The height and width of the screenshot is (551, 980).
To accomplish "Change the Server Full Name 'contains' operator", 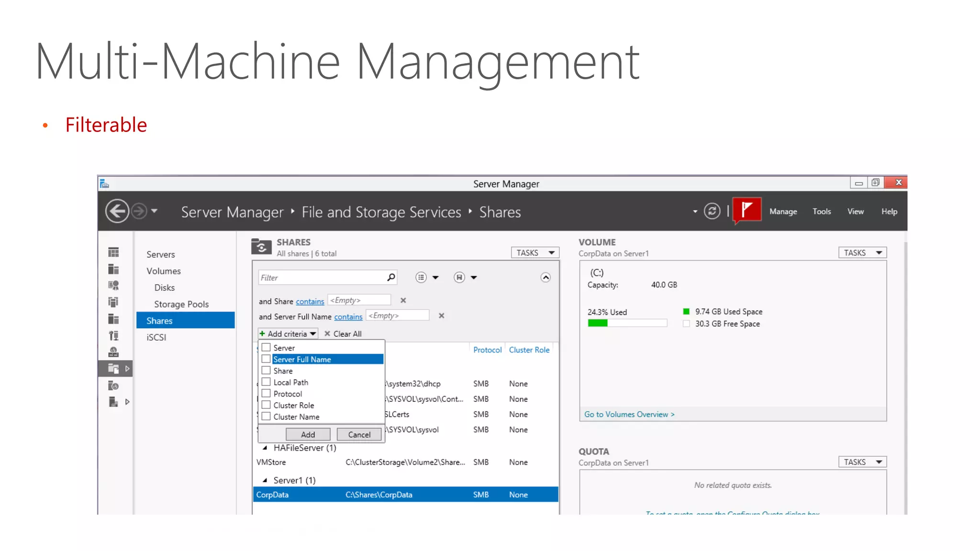I will (x=348, y=317).
